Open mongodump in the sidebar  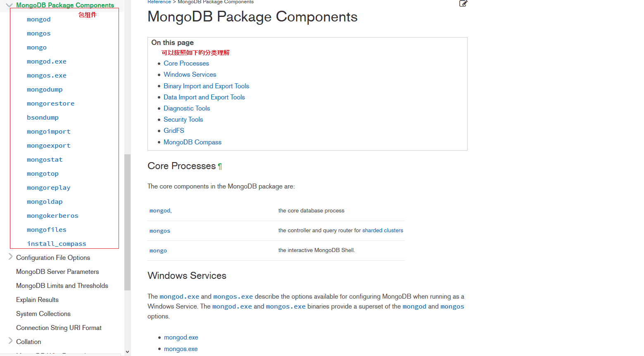pyautogui.click(x=45, y=90)
